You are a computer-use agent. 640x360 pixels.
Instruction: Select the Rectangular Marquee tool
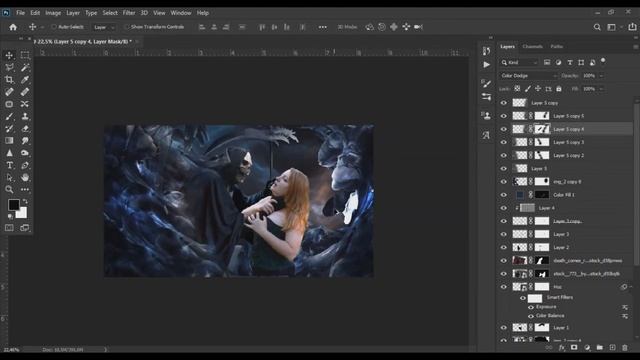[x=25, y=55]
